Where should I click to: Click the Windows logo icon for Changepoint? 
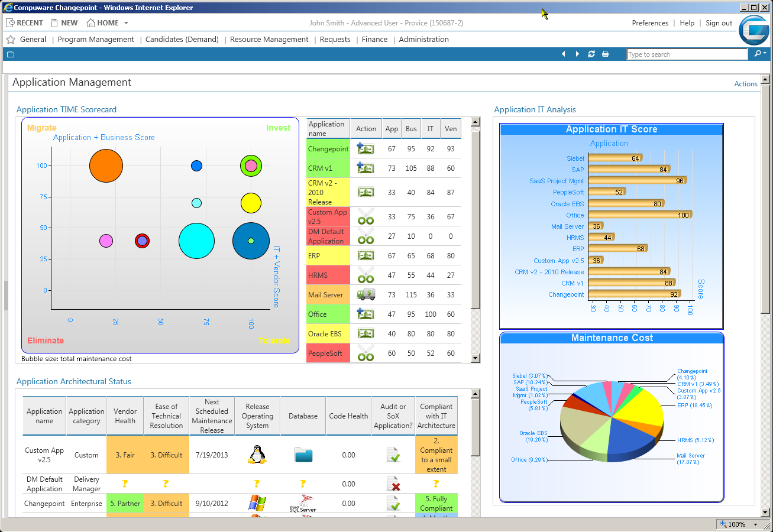(257, 504)
